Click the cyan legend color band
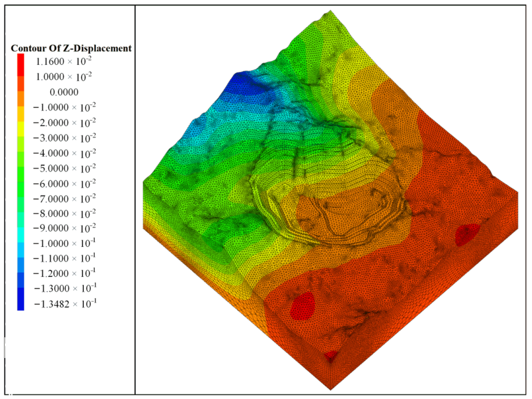This screenshot has width=532, height=399. (x=21, y=235)
